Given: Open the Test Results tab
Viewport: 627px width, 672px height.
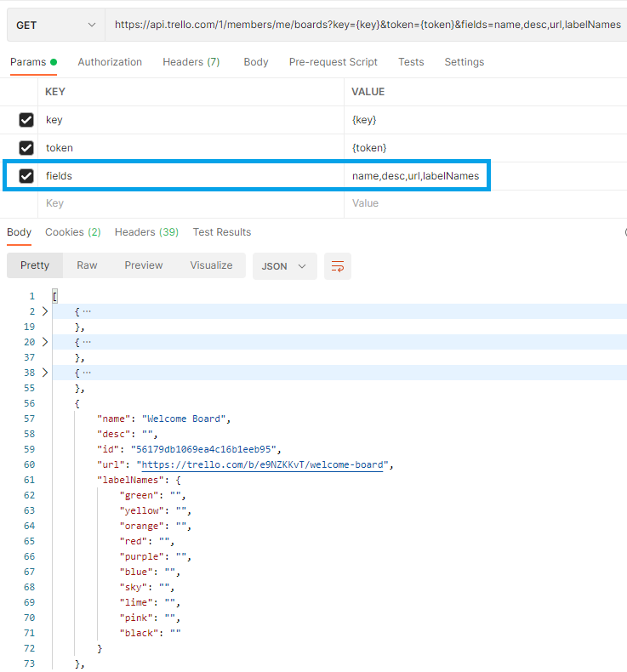Looking at the screenshot, I should 221,232.
